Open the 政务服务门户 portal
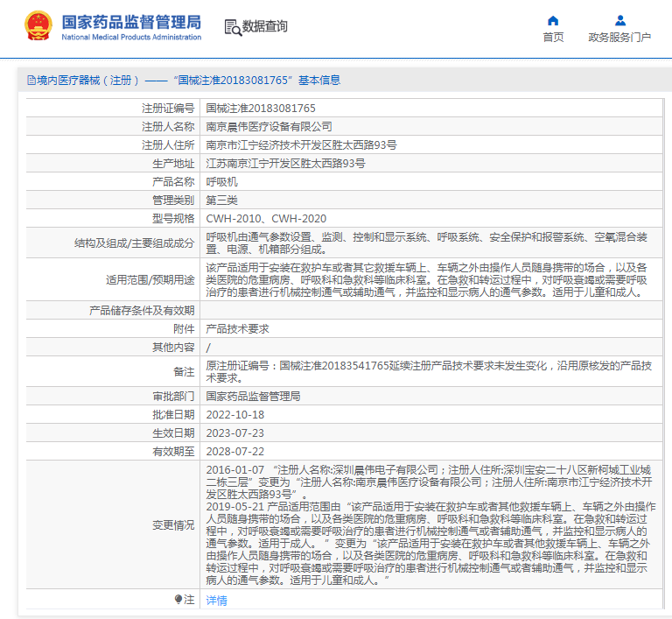Screen dimensions: 672x619 tap(619, 37)
